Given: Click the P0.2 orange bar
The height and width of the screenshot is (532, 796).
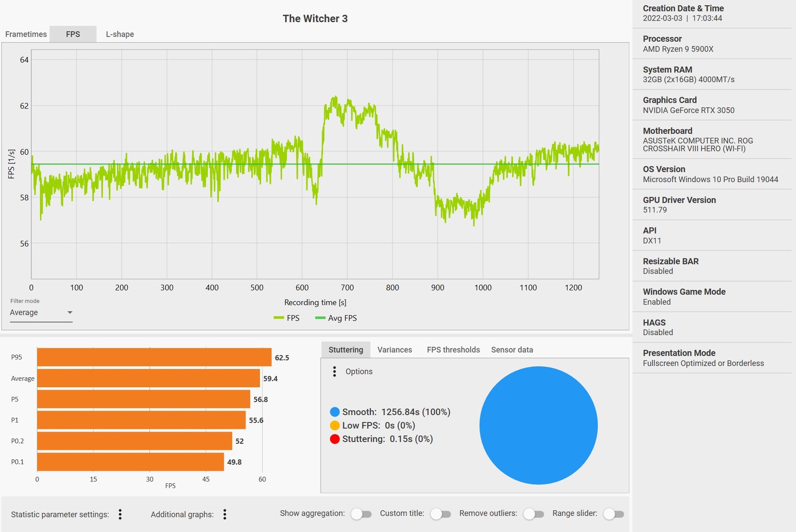Looking at the screenshot, I should click(x=135, y=441).
